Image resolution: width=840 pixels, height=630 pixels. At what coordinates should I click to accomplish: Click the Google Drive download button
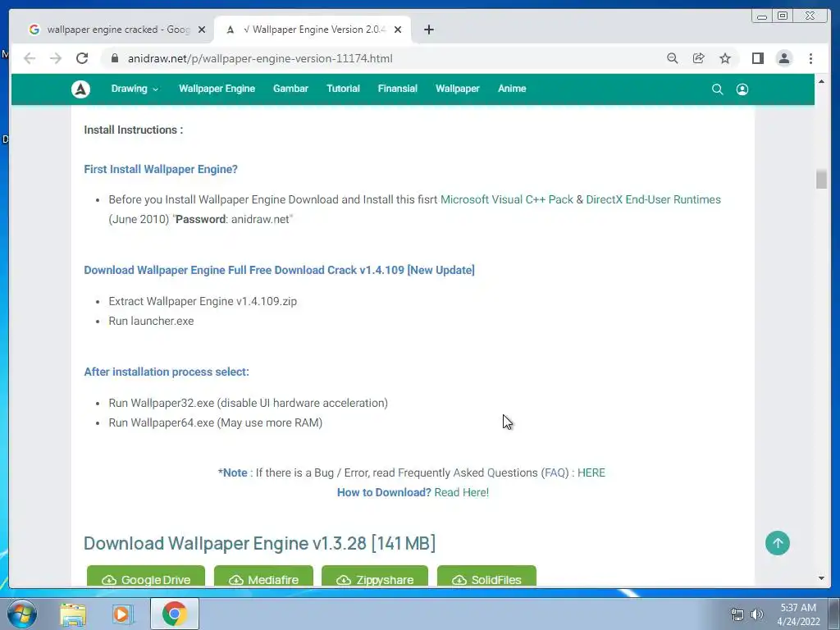coord(146,577)
